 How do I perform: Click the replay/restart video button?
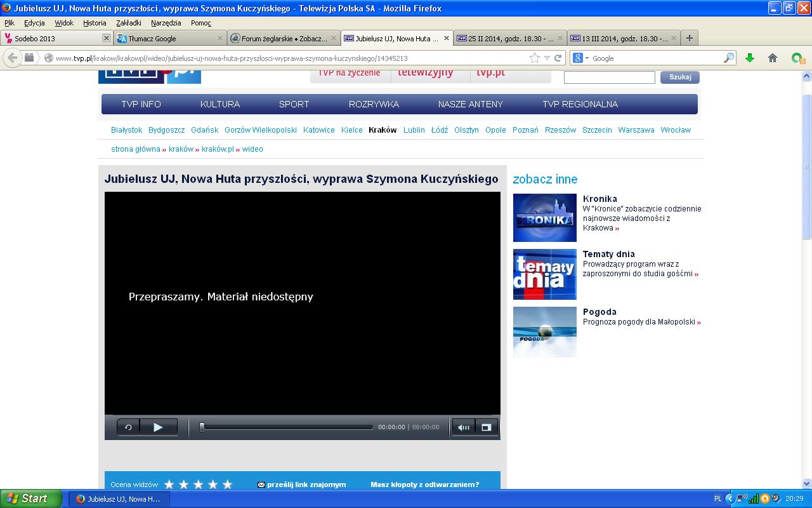pyautogui.click(x=128, y=427)
